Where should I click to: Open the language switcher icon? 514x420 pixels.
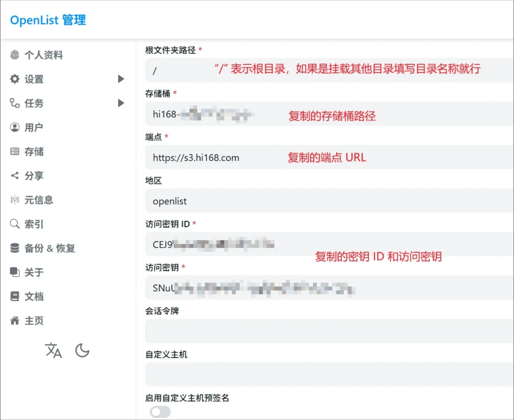[53, 351]
